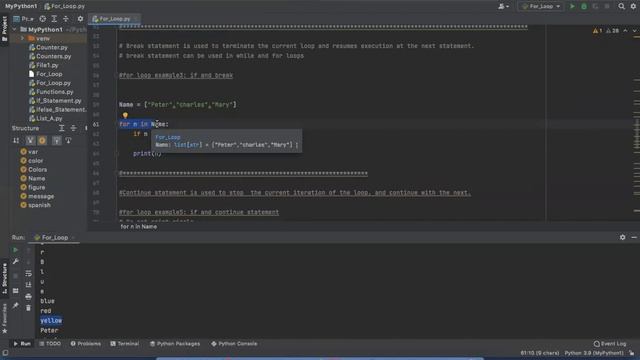Open the For_Loop run configuration dropdown
The image size is (640, 360).
[x=541, y=6]
